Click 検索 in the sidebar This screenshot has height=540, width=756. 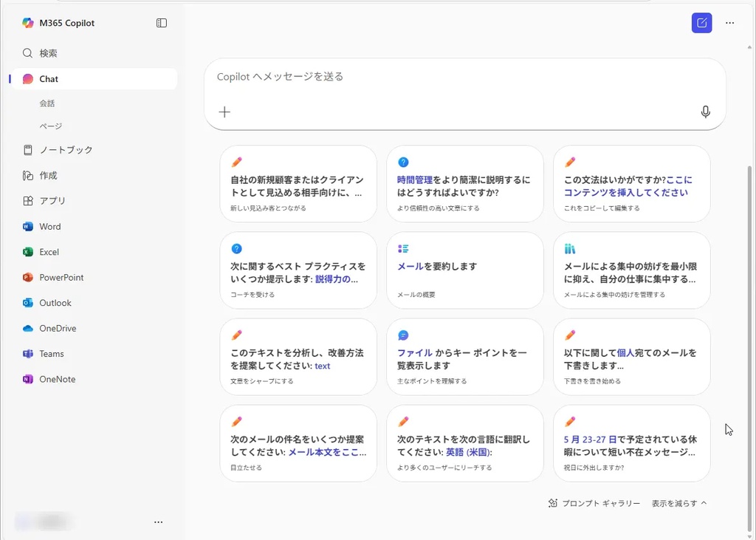click(x=48, y=53)
